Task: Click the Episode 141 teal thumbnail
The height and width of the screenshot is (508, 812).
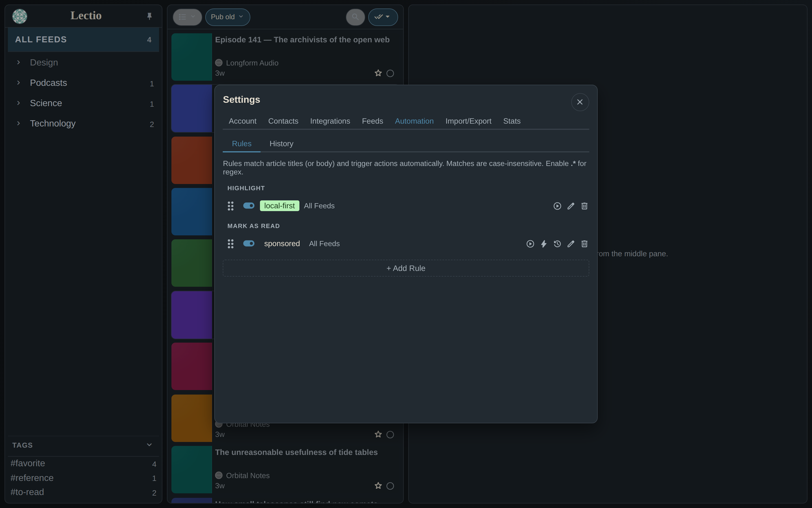Action: click(x=192, y=57)
